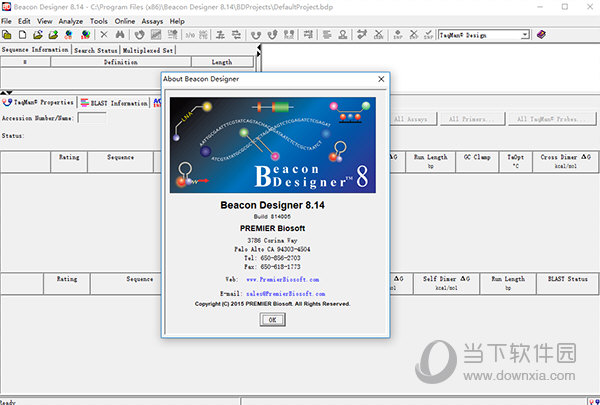This screenshot has width=600, height=405.
Task: Open the Analyze menu
Action: (71, 20)
